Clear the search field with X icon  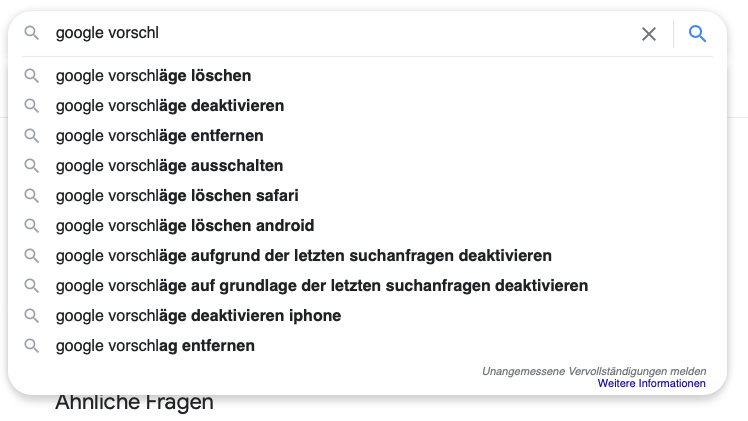[x=649, y=34]
